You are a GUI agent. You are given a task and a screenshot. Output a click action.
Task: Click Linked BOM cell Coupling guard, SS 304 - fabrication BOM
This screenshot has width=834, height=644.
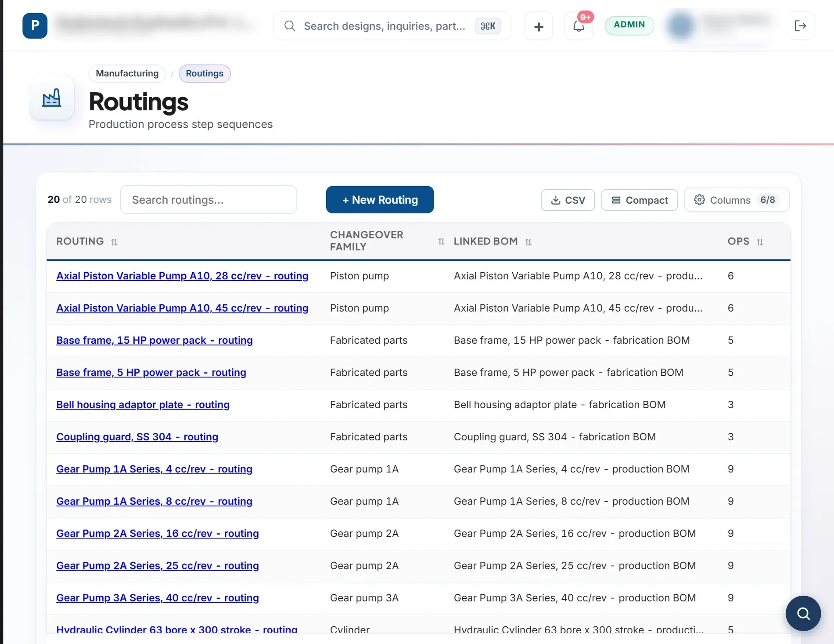click(555, 437)
